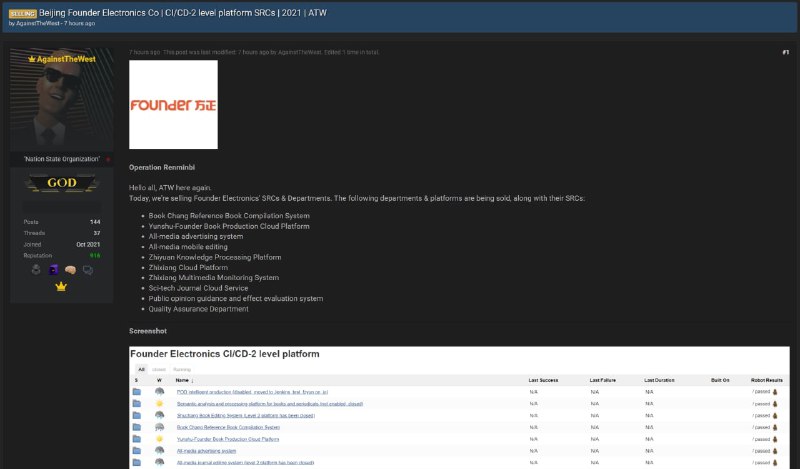Click folder icon in All-media journal editing row
The width and height of the screenshot is (800, 469).
click(x=137, y=462)
